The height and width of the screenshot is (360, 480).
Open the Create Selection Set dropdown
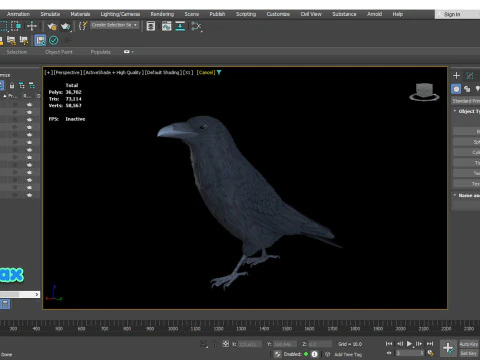point(115,25)
